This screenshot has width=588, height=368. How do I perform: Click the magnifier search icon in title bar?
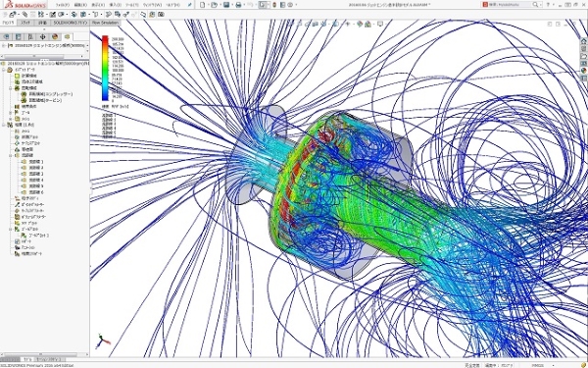point(535,5)
